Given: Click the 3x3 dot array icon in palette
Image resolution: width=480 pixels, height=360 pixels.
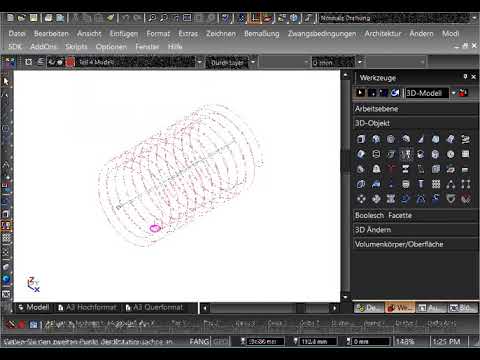Looking at the screenshot, I should [x=436, y=184].
